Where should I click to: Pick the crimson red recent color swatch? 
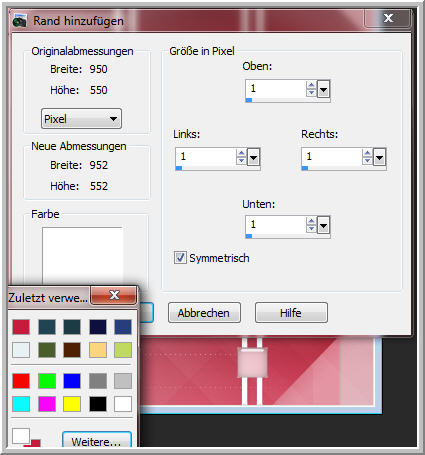[x=21, y=327]
